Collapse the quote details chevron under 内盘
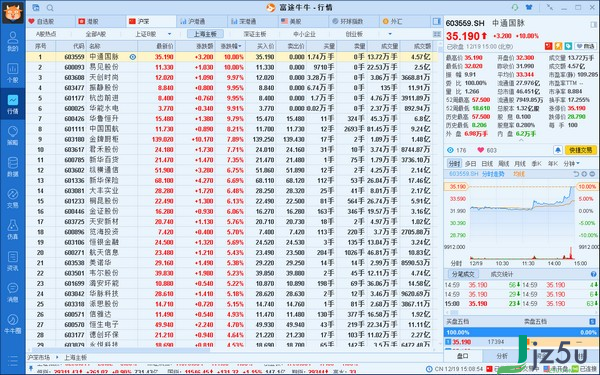Viewport: 600px width, 375px height. click(x=521, y=140)
